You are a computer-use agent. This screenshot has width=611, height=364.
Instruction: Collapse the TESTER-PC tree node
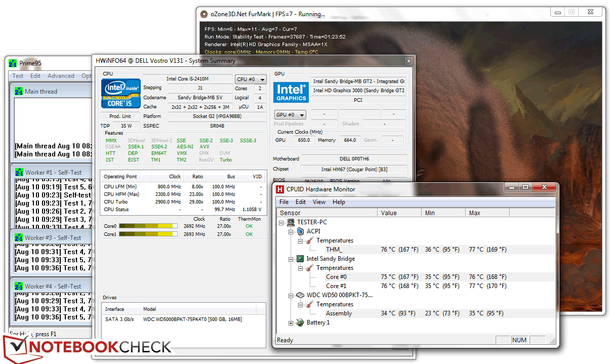click(282, 222)
